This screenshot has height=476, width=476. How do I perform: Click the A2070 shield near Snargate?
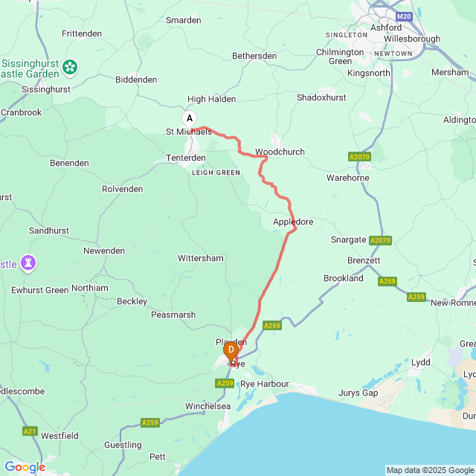pyautogui.click(x=380, y=240)
